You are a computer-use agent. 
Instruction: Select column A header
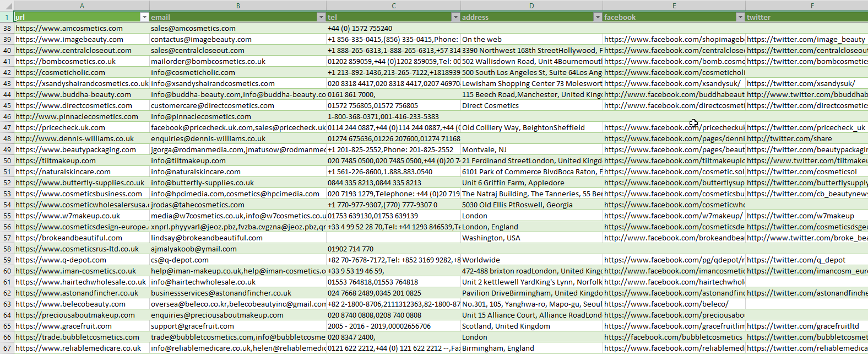82,6
